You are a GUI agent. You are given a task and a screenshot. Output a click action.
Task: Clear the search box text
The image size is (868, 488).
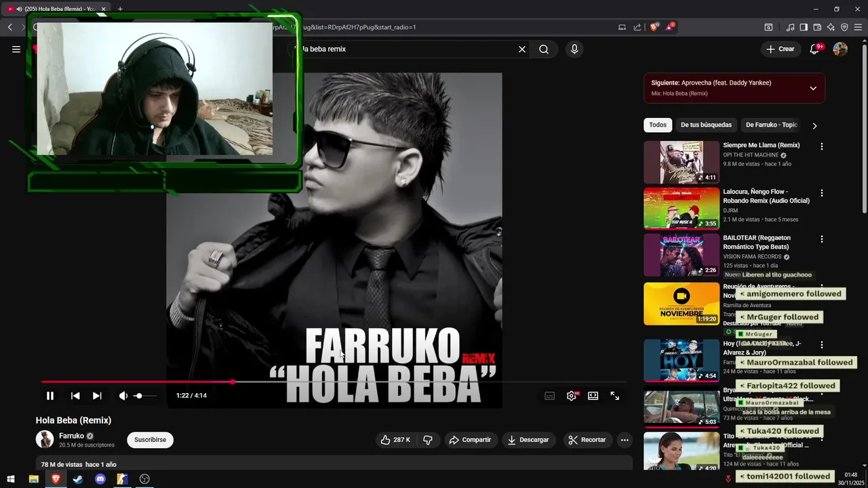[x=522, y=49]
